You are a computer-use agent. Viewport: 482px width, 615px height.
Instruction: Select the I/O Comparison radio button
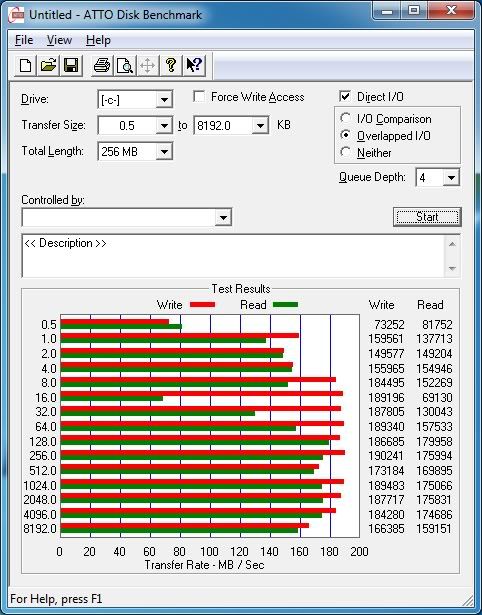point(346,118)
